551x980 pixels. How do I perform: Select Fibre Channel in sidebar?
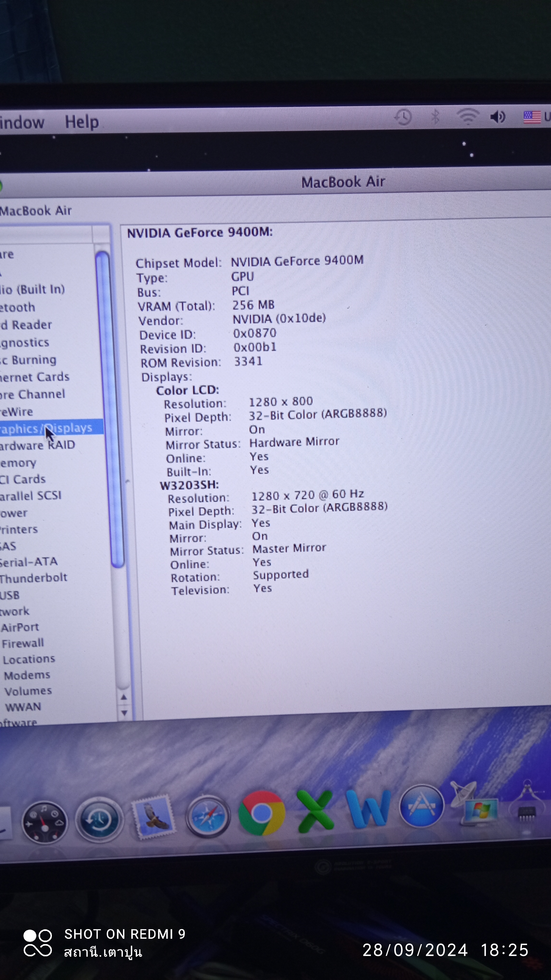(32, 394)
